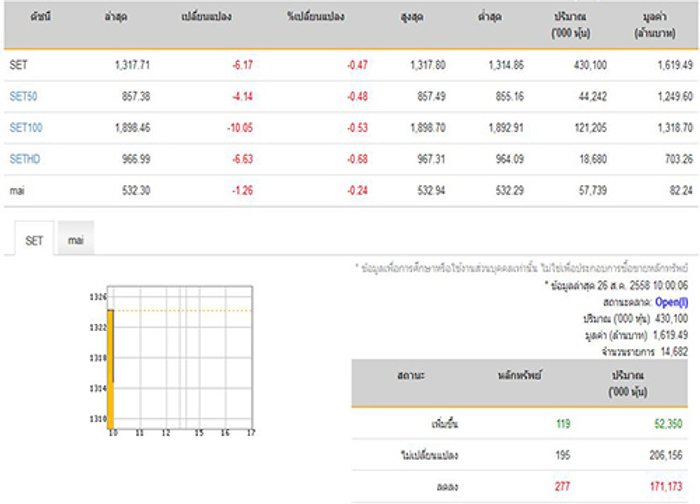Image resolution: width=700 pixels, height=504 pixels.
Task: Select SET100 change value -10.05
Action: 240,128
